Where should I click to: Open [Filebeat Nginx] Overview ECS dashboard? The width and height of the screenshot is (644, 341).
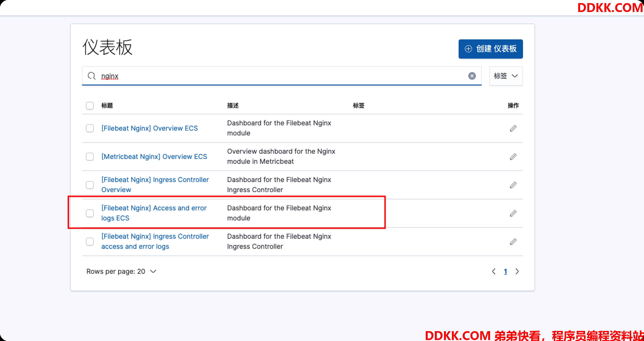pyautogui.click(x=150, y=128)
